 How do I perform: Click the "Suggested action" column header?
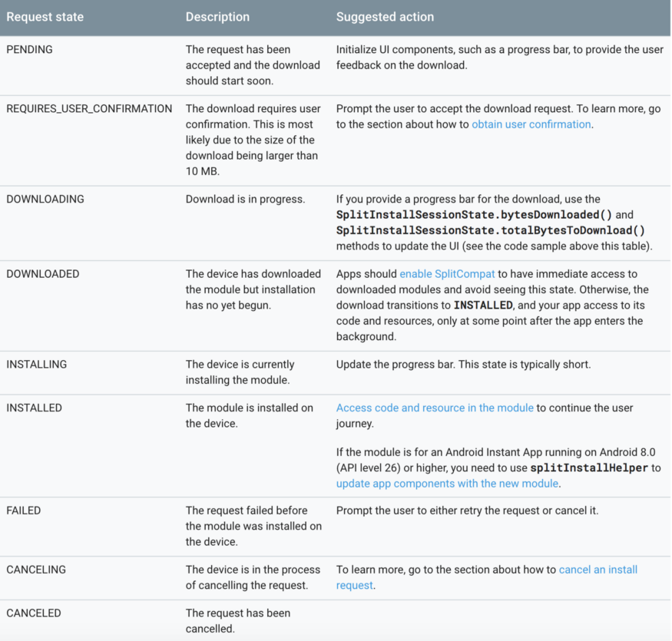(x=385, y=17)
